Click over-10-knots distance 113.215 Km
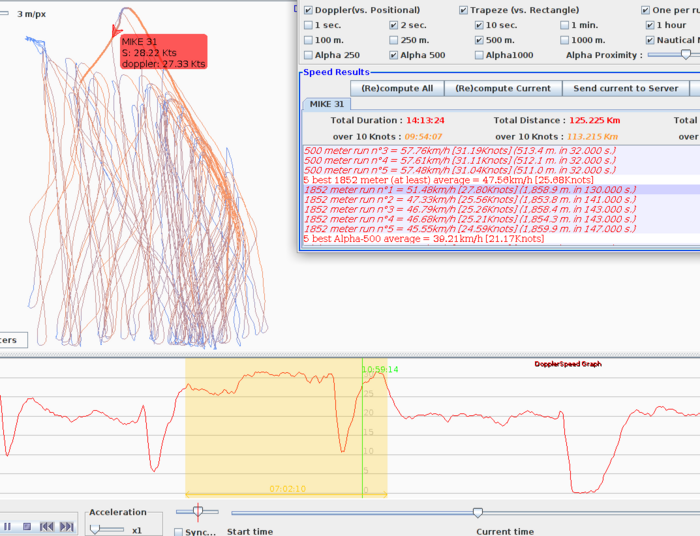The width and height of the screenshot is (700, 536). 592,137
